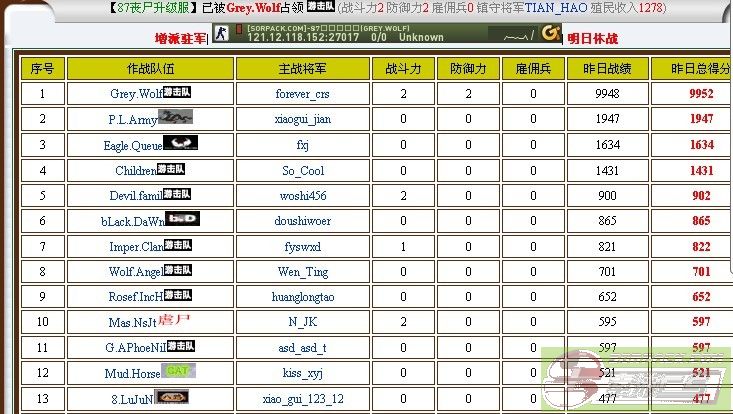Screen dimensions: 733x414
Task: Click the yellow G icon in the server banner
Action: point(550,32)
